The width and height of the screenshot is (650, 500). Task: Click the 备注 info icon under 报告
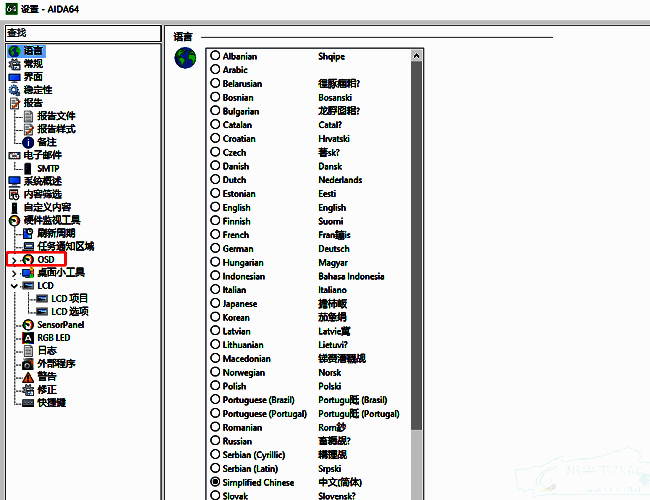[x=28, y=142]
